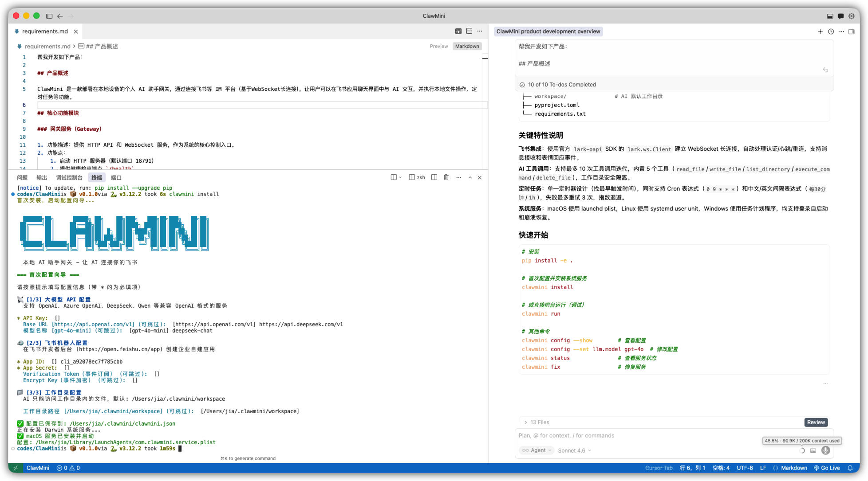Click the voice input microphone button
This screenshot has height=481, width=868.
825,450
